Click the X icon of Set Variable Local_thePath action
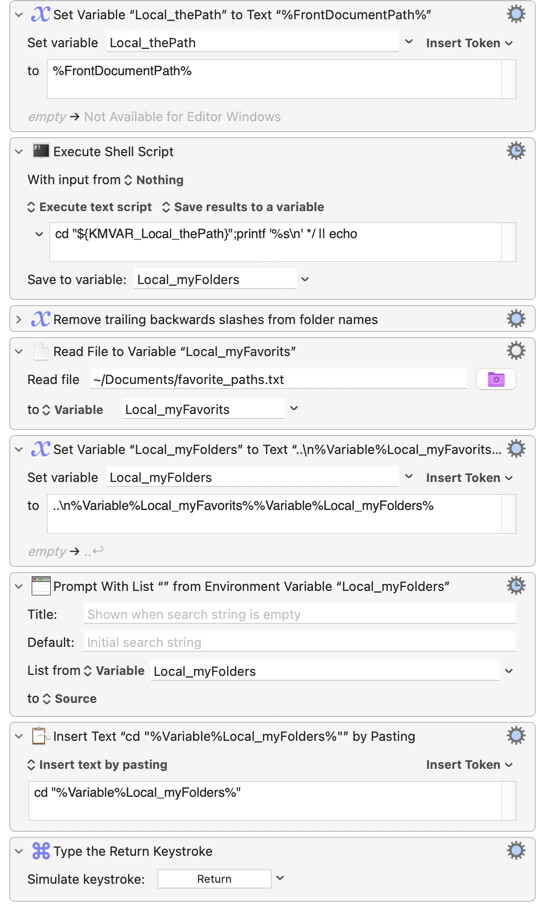 [40, 14]
